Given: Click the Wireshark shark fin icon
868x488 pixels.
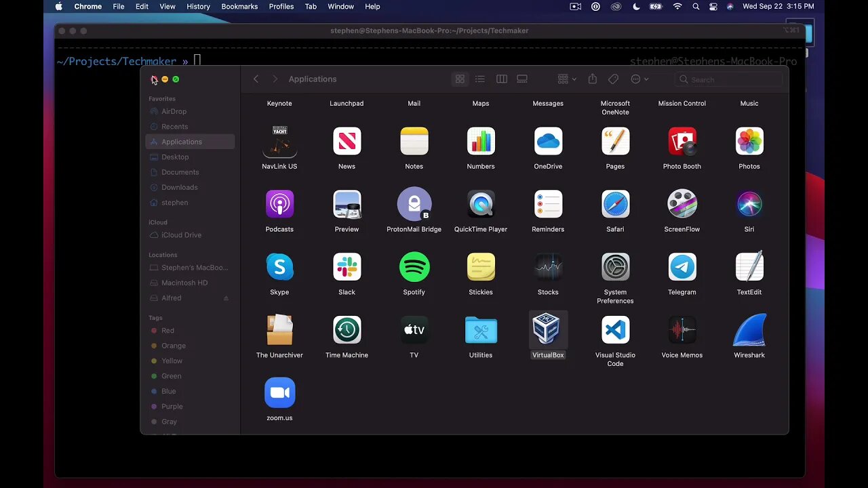Looking at the screenshot, I should [749, 330].
